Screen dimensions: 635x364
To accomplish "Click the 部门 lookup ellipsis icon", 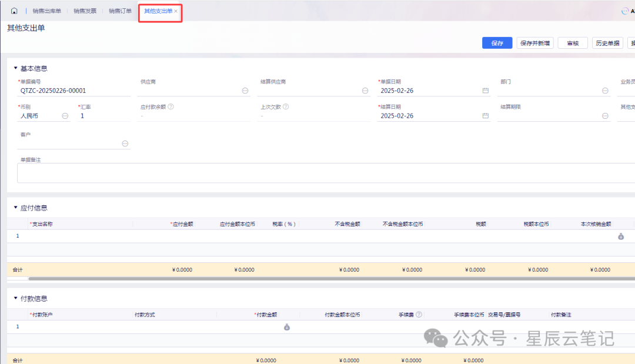I will (x=604, y=91).
